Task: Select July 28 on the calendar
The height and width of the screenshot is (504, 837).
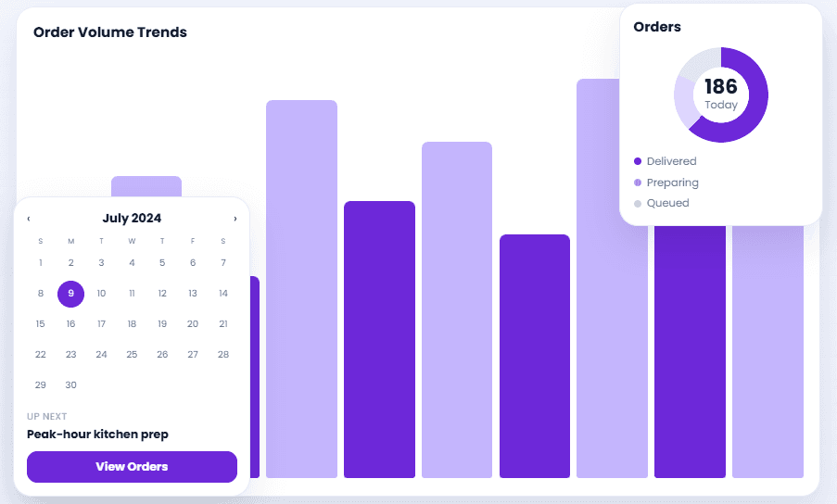Action: (223, 354)
